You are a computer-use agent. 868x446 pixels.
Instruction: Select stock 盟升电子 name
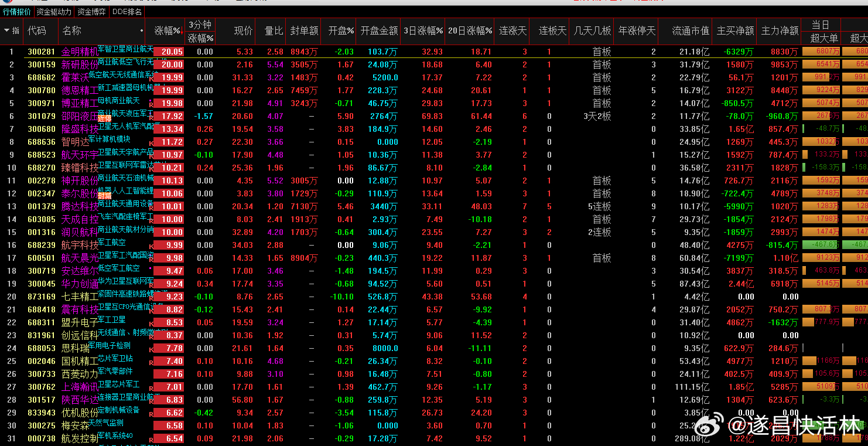pos(80,322)
